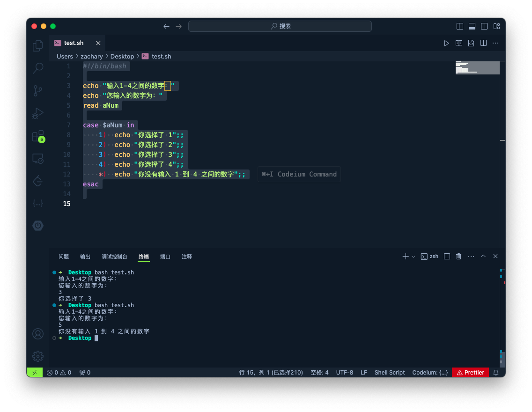Click the remote window green status icon
532x412 pixels.
[35, 373]
